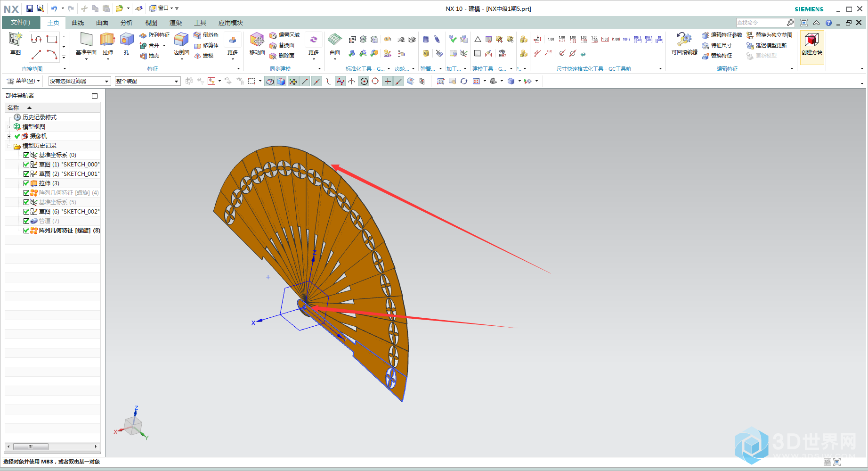Open the 菜单(M) dropdown
The height and width of the screenshot is (471, 868).
coord(24,81)
